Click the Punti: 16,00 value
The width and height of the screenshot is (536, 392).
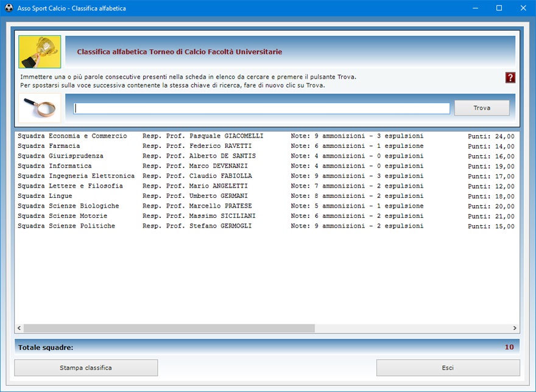click(x=491, y=156)
